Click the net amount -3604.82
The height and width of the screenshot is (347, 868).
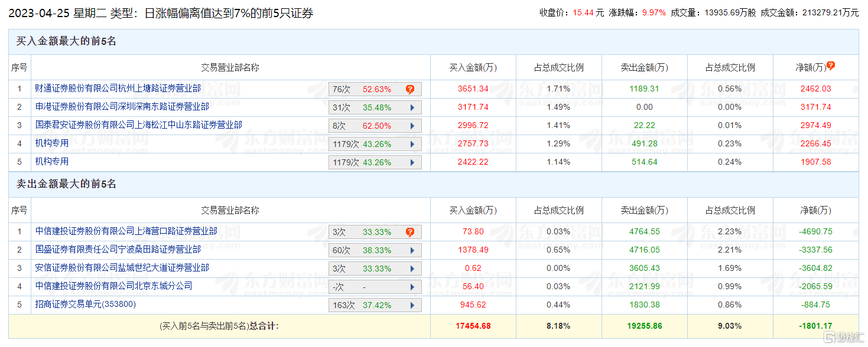(816, 269)
